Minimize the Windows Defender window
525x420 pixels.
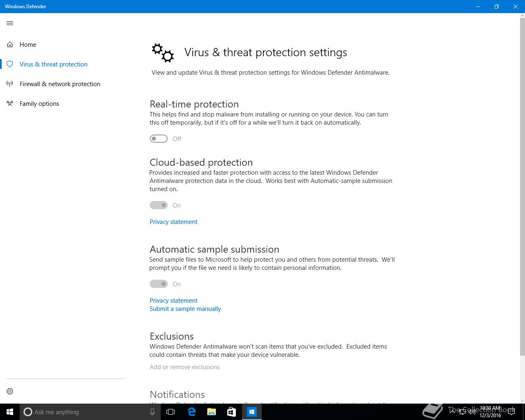tap(477, 7)
